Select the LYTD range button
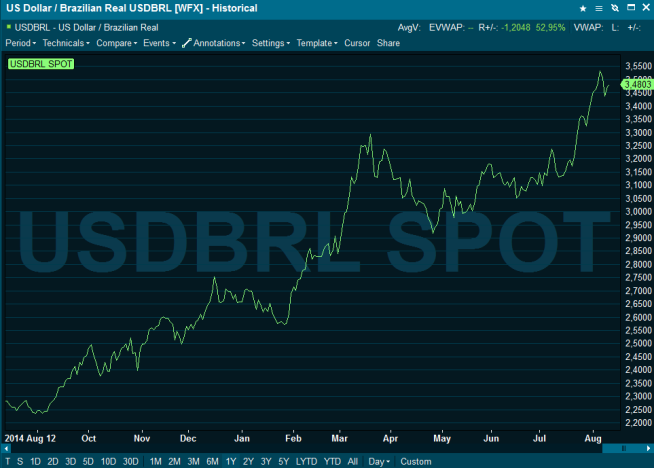 pos(307,461)
